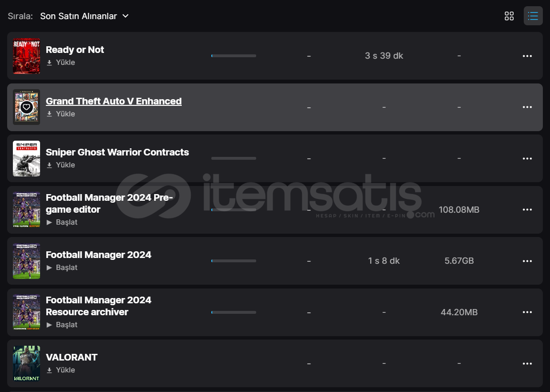The height and width of the screenshot is (392, 550).
Task: Click the Sniper Ghost Warrior Contracts cover thumbnail
Action: click(27, 158)
